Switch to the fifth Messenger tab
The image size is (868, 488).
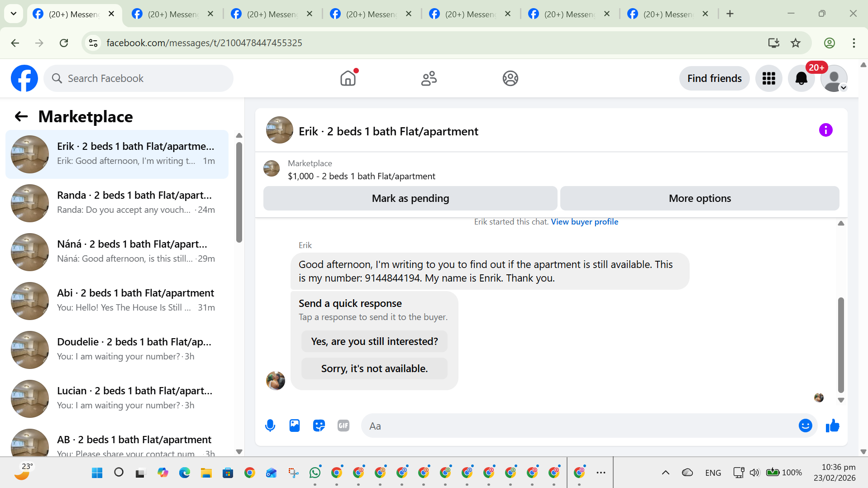pyautogui.click(x=470, y=14)
